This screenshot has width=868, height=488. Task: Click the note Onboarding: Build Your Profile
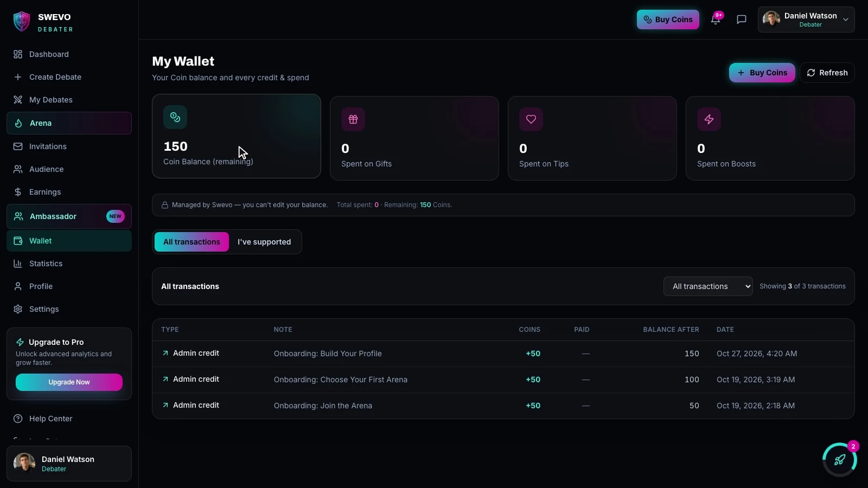tap(328, 354)
